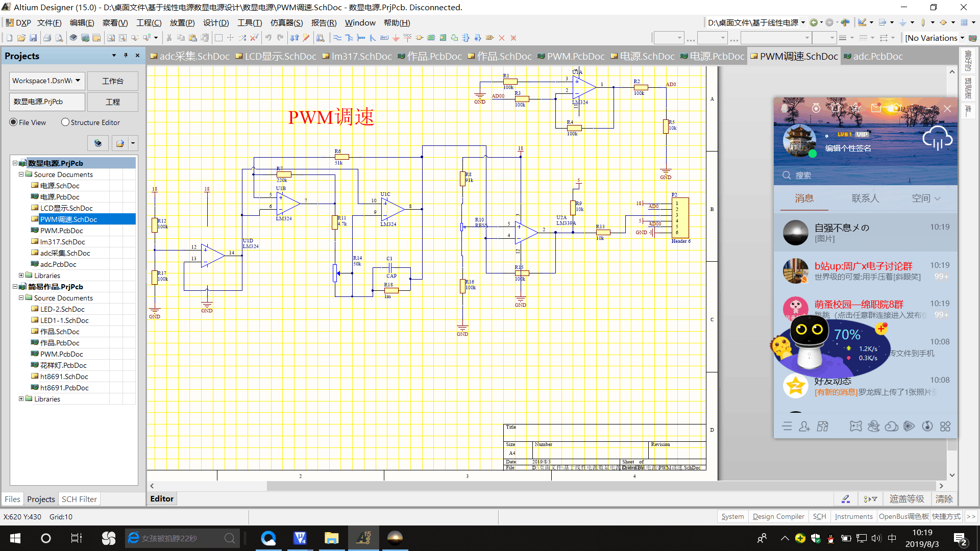Click the up/down hierarchy navigation icon
This screenshot has width=980, height=551.
click(294, 38)
